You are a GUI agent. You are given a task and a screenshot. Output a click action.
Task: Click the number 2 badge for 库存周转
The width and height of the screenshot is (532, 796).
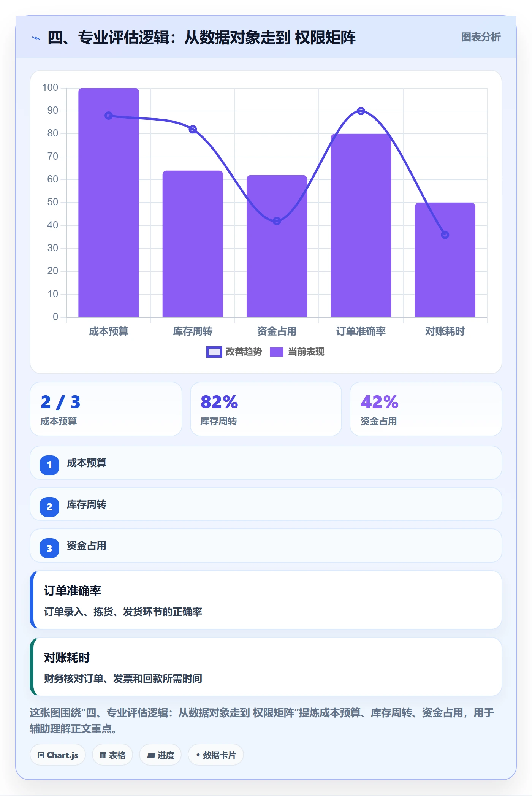click(x=49, y=507)
